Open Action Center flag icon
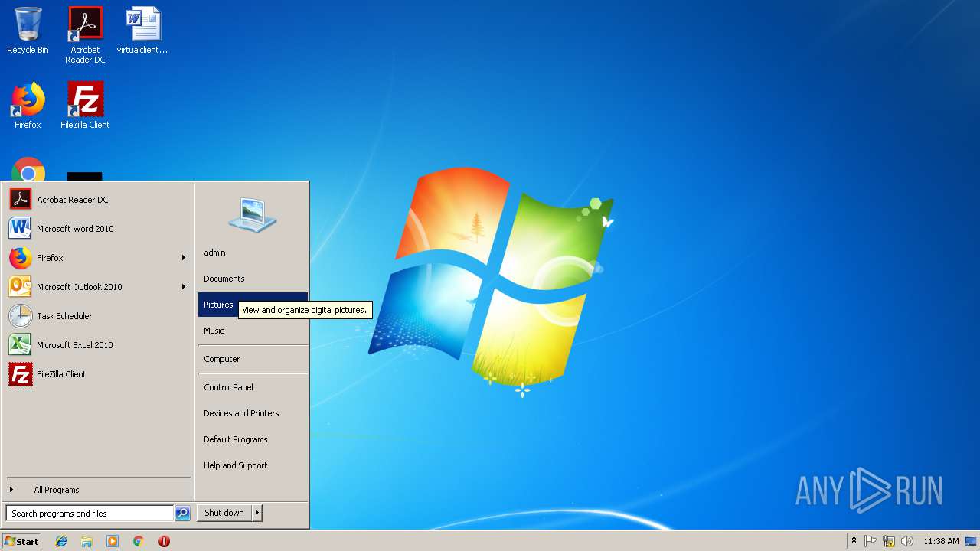 (x=871, y=541)
